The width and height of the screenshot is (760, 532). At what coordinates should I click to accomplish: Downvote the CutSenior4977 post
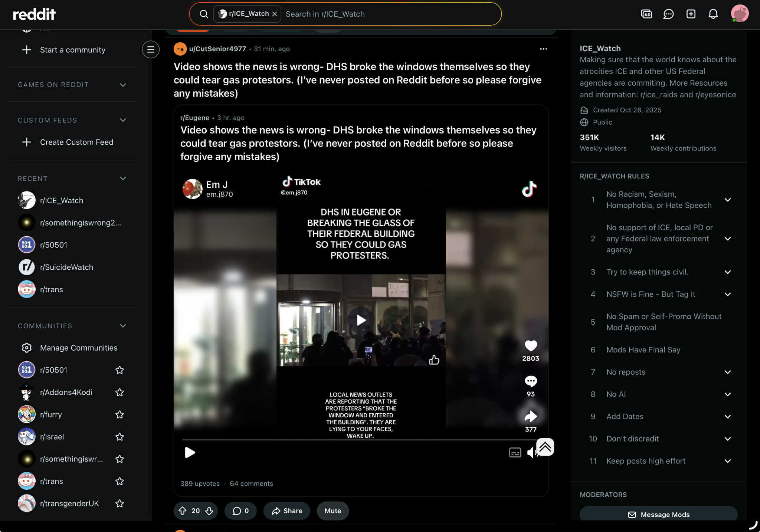click(x=209, y=511)
